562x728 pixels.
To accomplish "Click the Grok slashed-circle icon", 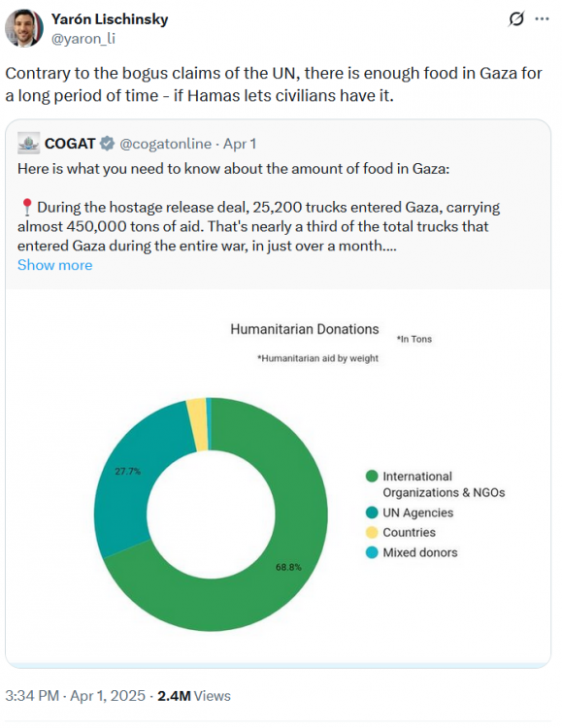I will (x=516, y=19).
